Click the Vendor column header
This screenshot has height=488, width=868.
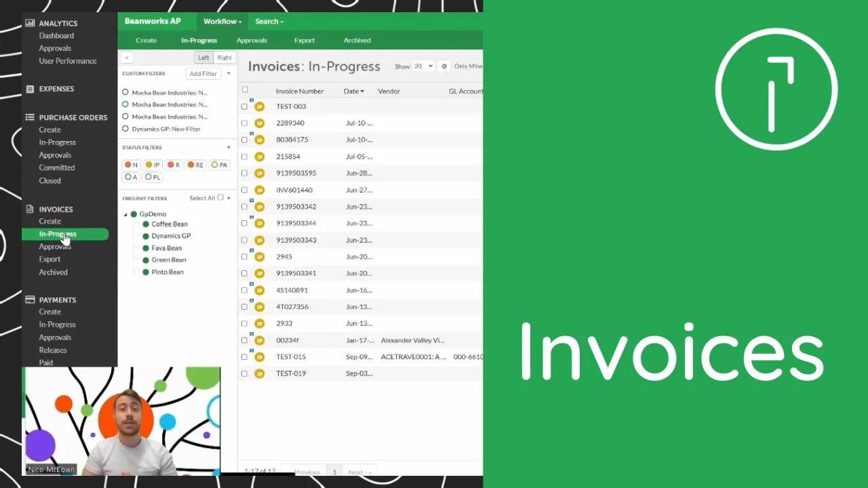(389, 91)
